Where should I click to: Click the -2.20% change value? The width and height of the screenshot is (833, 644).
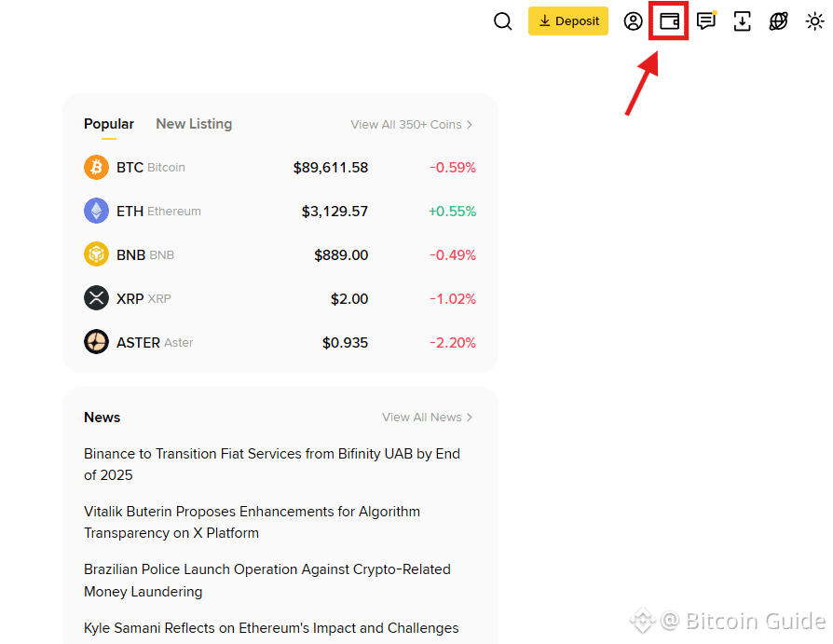(453, 343)
